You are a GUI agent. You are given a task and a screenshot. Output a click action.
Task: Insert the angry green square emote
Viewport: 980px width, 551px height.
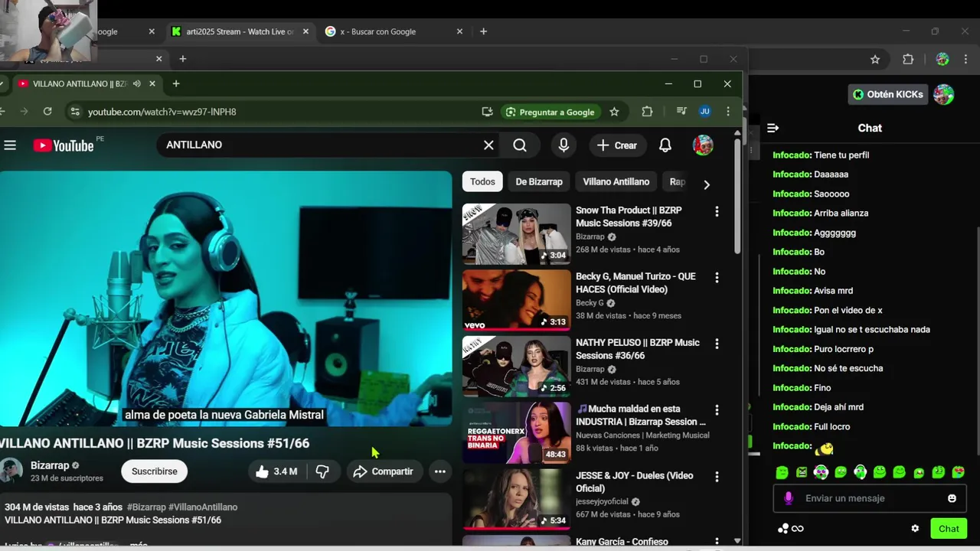[x=802, y=472]
